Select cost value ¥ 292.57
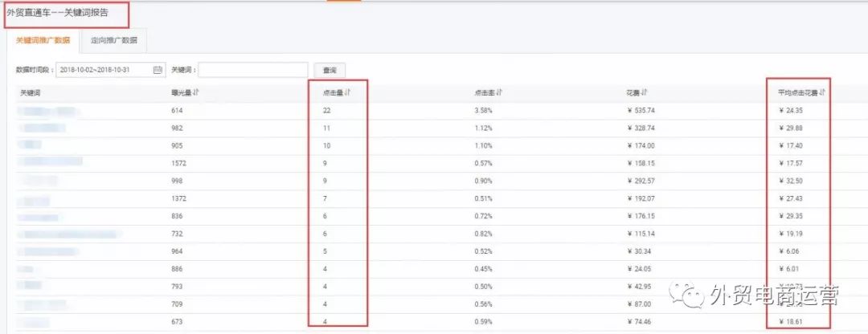 click(641, 181)
